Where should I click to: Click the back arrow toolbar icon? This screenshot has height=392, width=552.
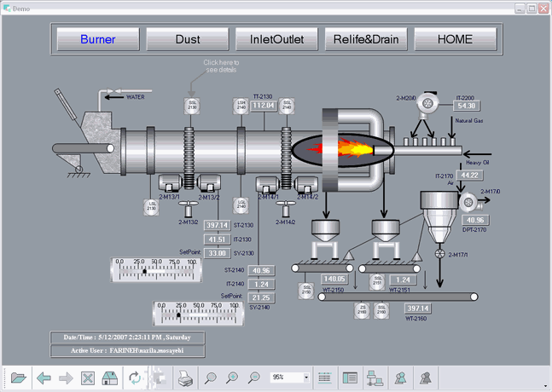click(x=44, y=378)
